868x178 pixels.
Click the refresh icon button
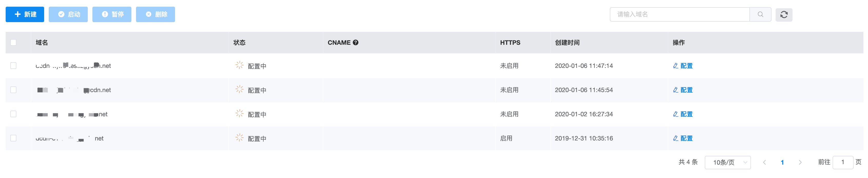tap(784, 14)
